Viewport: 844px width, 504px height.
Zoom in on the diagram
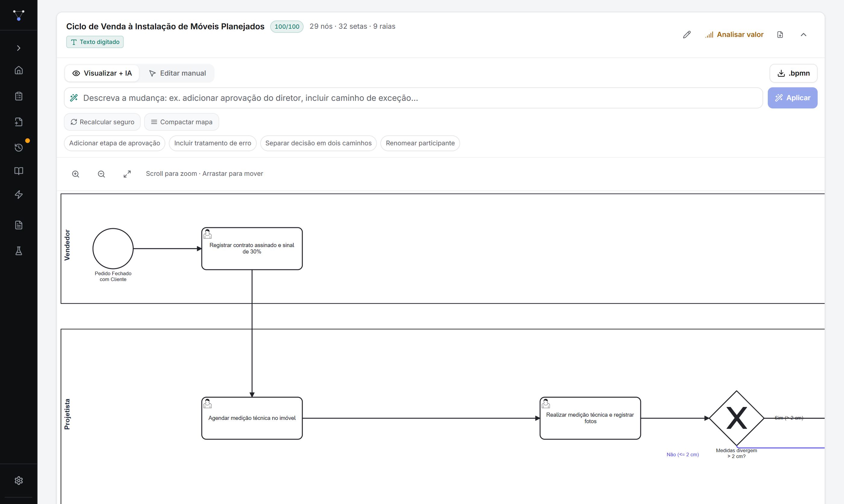point(76,174)
